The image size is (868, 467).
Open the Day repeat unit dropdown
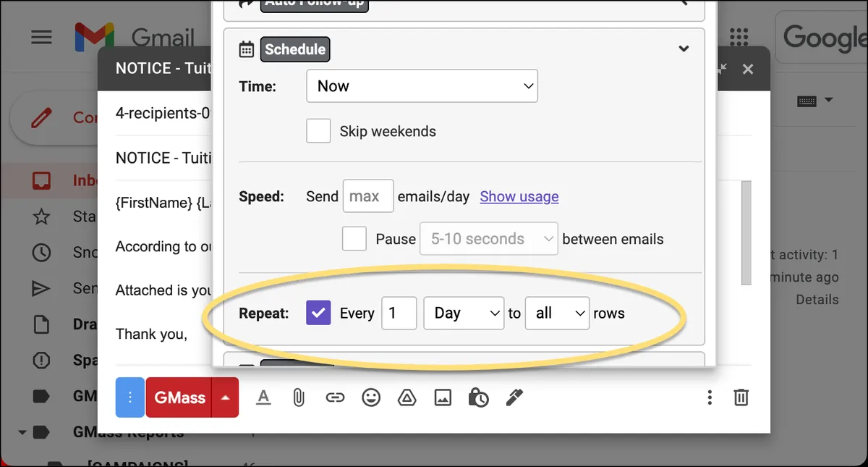(464, 313)
